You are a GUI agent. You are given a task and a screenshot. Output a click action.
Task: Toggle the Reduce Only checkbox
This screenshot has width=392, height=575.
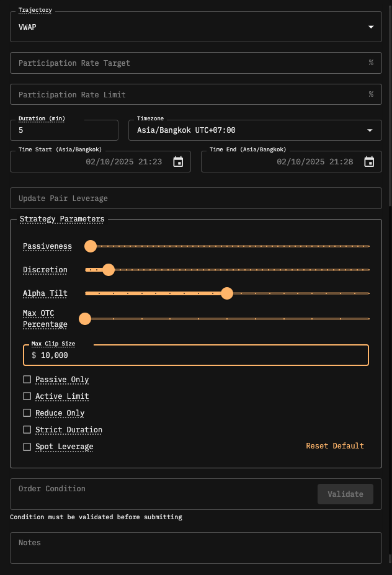[27, 413]
